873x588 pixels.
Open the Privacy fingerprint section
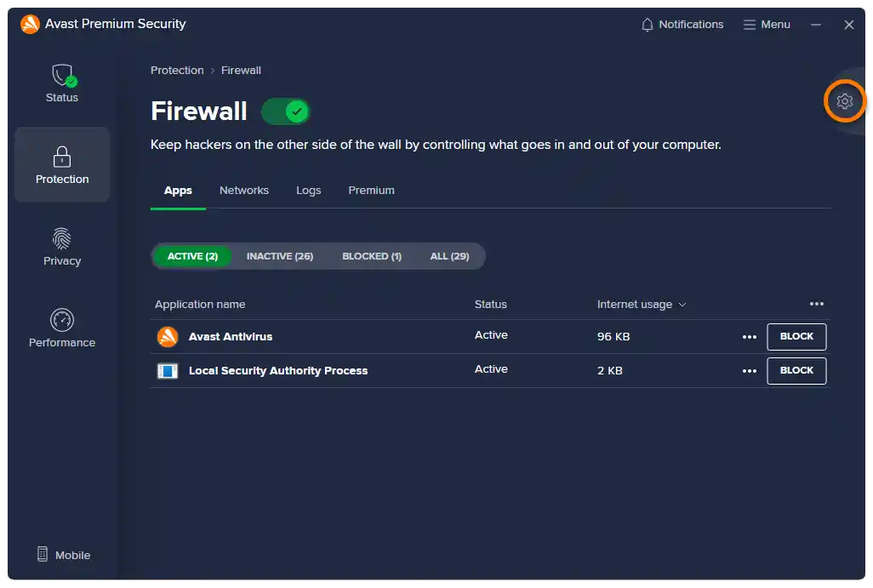pyautogui.click(x=62, y=247)
